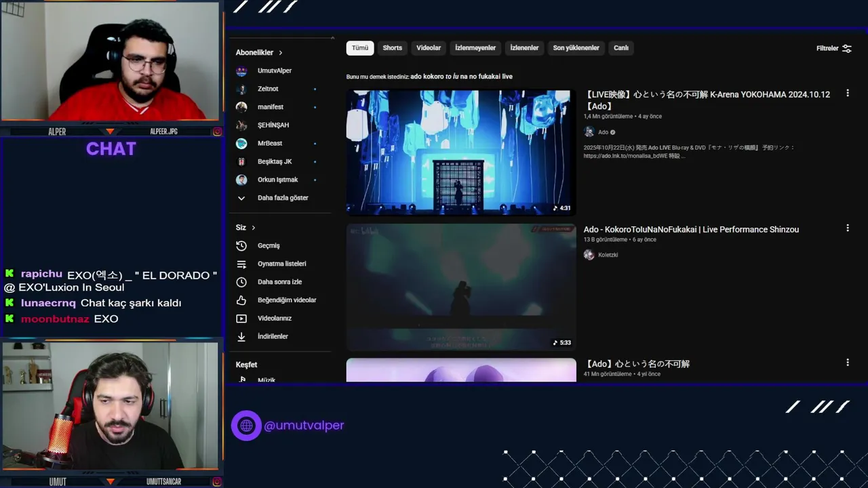Expand the Abonelikler section chevron

coord(281,53)
